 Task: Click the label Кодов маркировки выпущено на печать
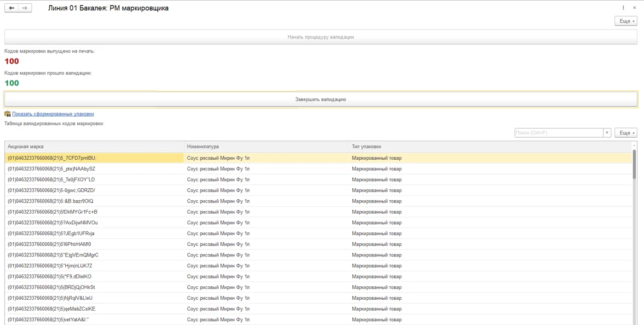50,51
